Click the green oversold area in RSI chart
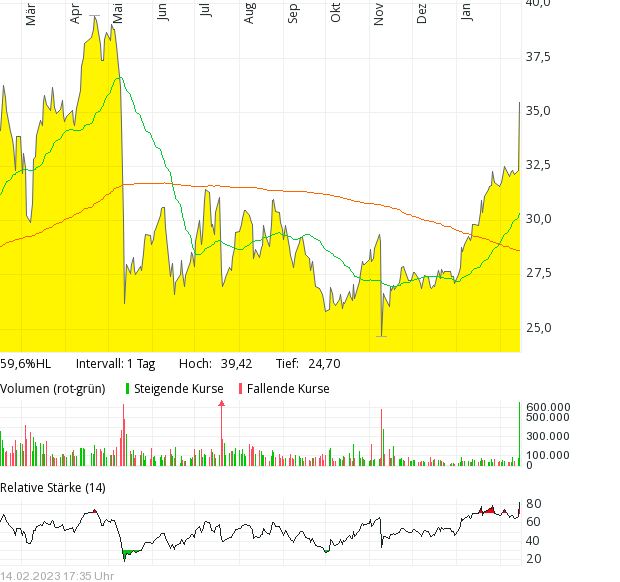Screen dimensions: 620x582 [x=128, y=552]
